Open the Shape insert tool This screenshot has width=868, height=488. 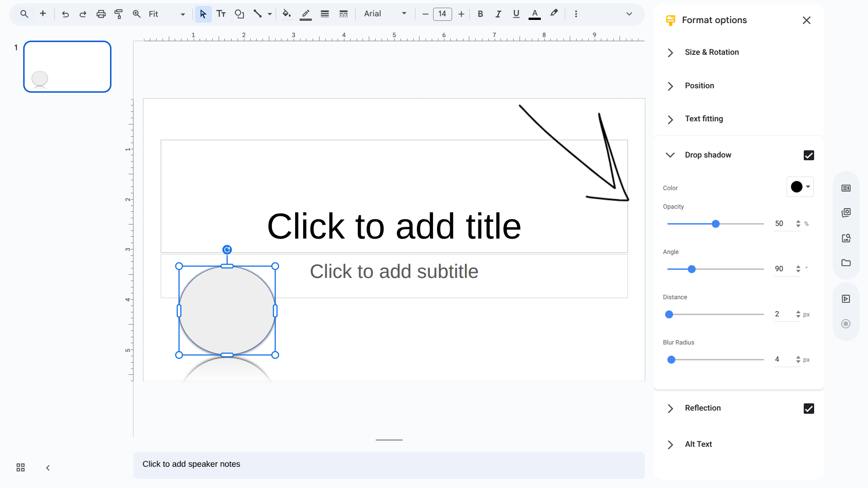coord(239,14)
